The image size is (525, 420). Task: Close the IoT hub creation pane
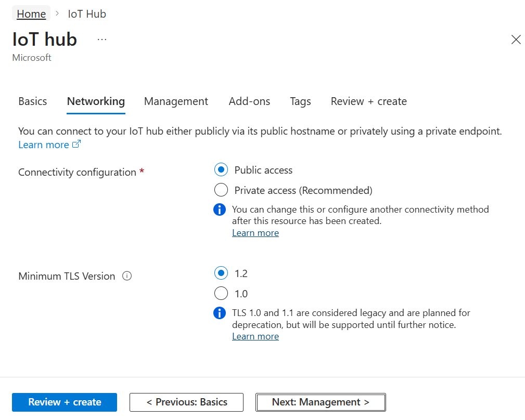click(516, 40)
